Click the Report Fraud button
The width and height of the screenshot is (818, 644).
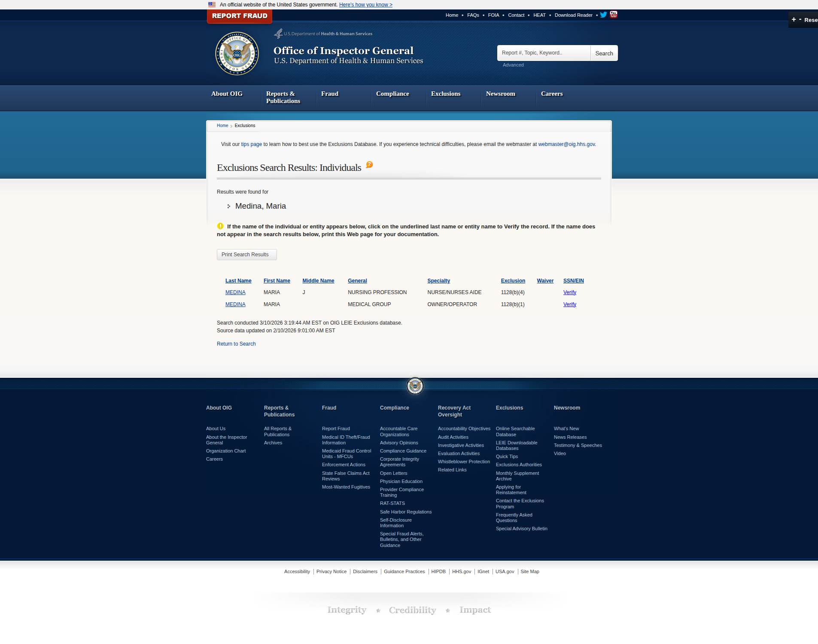(240, 16)
